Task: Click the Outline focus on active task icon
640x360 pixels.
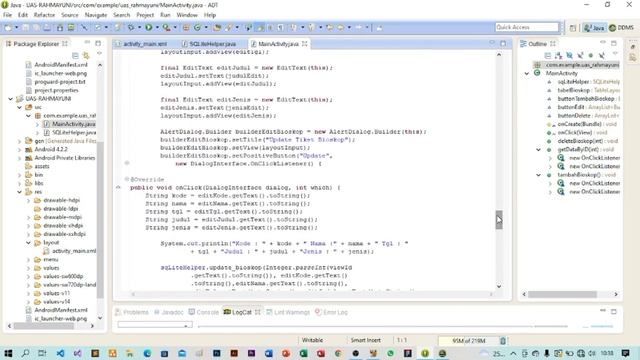Action: (x=548, y=55)
